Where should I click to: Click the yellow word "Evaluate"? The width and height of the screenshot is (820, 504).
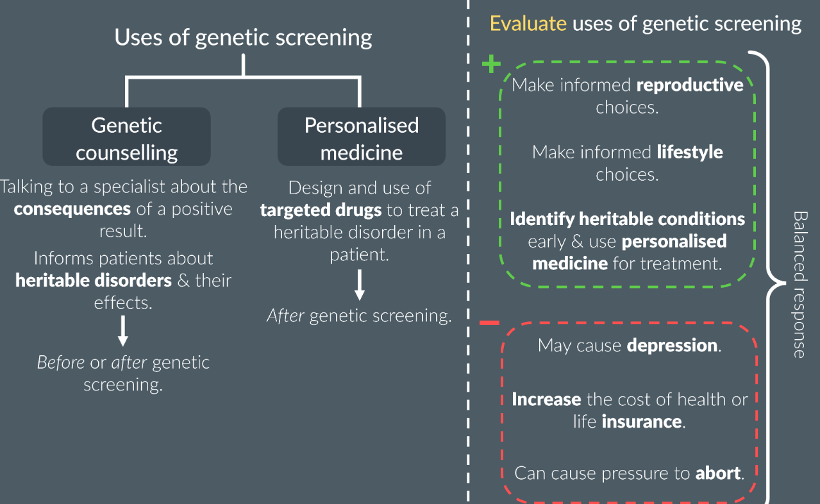pos(528,24)
